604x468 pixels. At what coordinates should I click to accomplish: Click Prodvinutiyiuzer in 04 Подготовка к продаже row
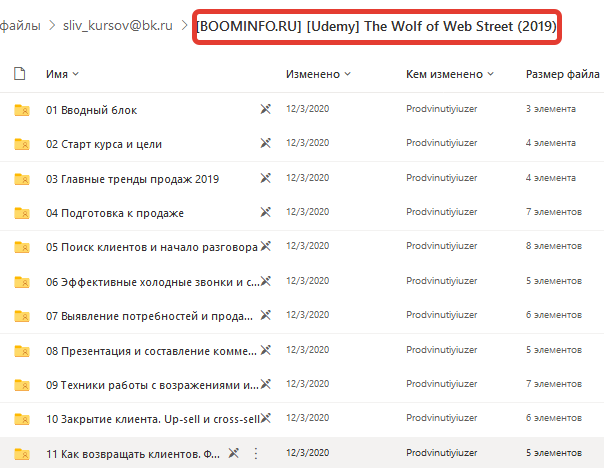[x=441, y=212]
